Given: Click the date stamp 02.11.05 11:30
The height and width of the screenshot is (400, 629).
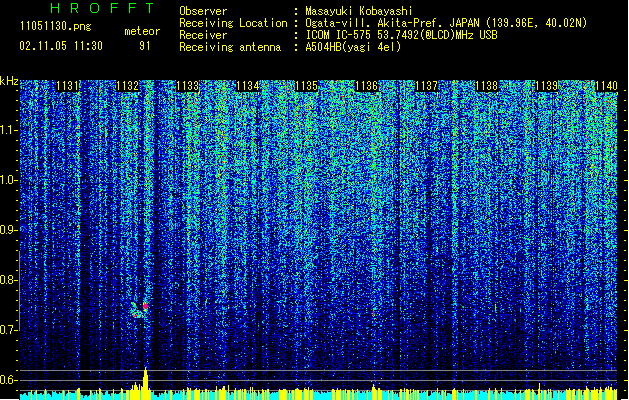Looking at the screenshot, I should 61,46.
